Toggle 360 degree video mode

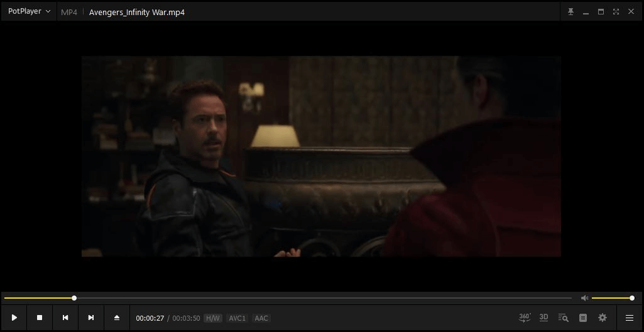[525, 317]
